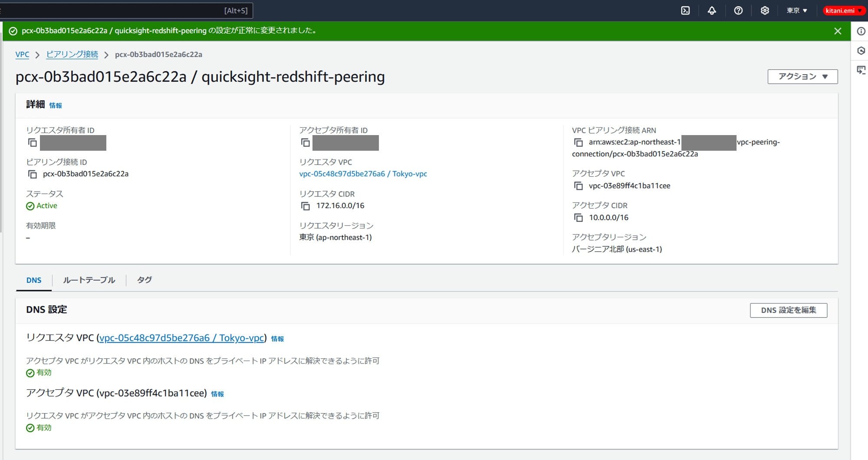Viewport: 868px width, 460px height.
Task: Copy the ピアリング接続 ID
Action: tap(32, 174)
